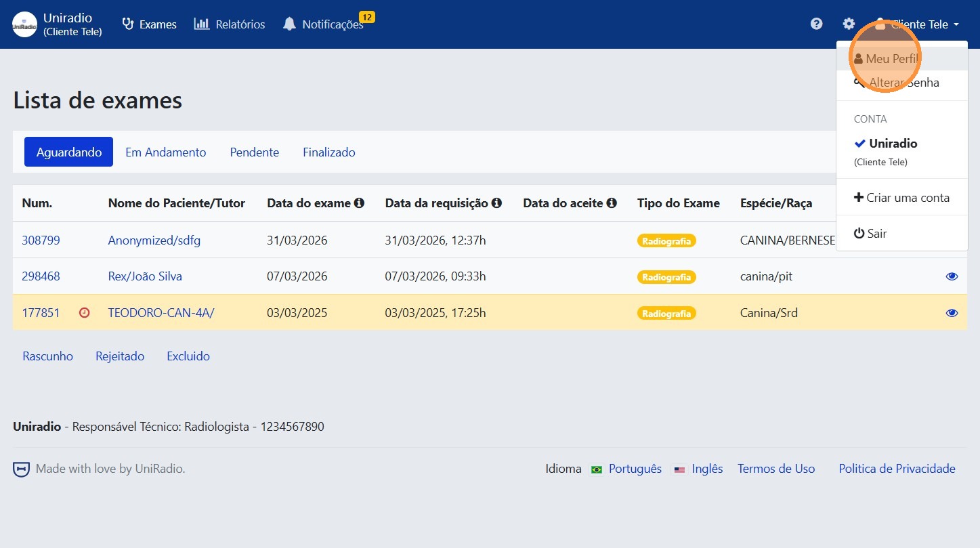Open exam number 308799 link
Screen dimensions: 980x548
tap(41, 240)
